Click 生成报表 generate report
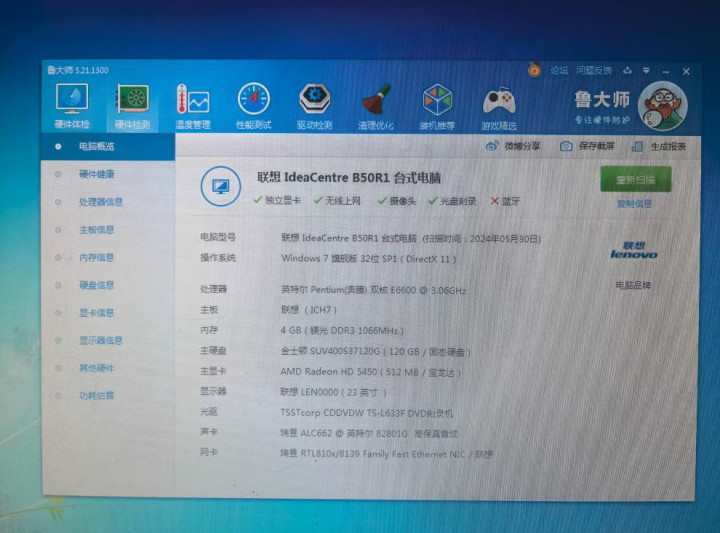This screenshot has height=533, width=720. 659,146
